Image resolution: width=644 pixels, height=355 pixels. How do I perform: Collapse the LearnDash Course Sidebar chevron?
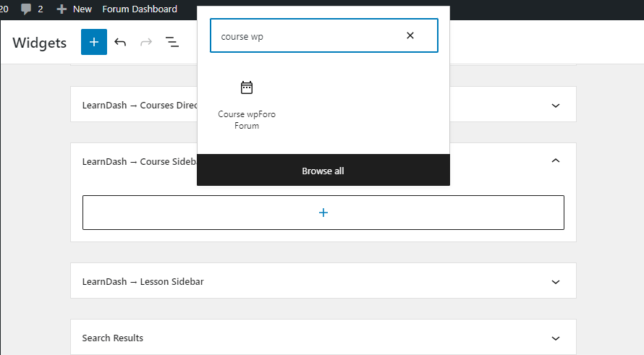coord(556,161)
